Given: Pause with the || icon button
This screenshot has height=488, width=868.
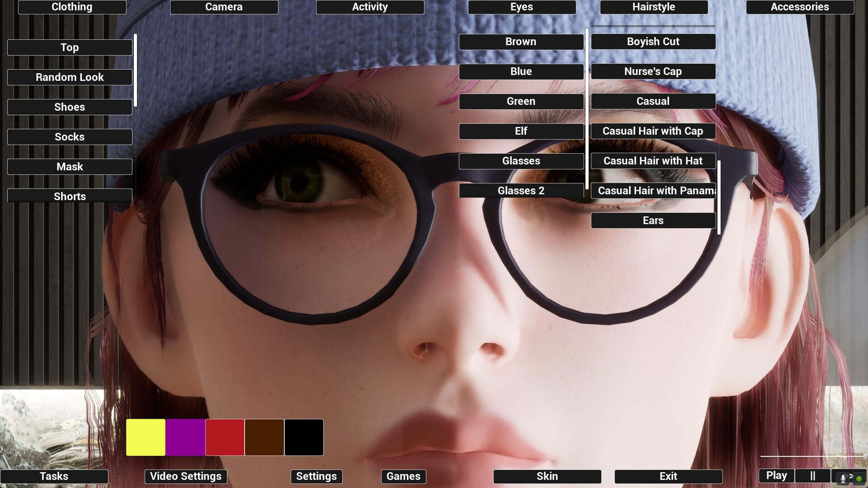Looking at the screenshot, I should click(x=812, y=476).
